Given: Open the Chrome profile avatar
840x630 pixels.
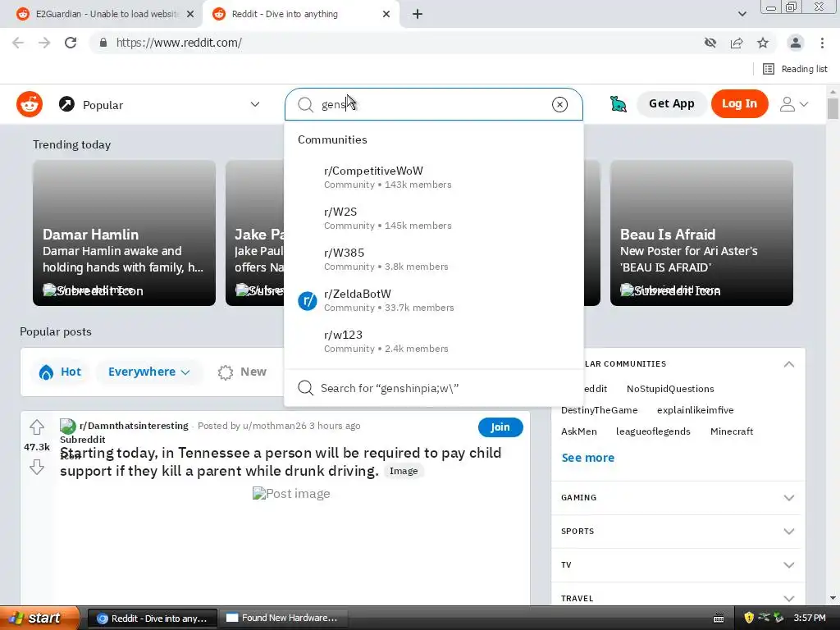Looking at the screenshot, I should click(x=796, y=43).
